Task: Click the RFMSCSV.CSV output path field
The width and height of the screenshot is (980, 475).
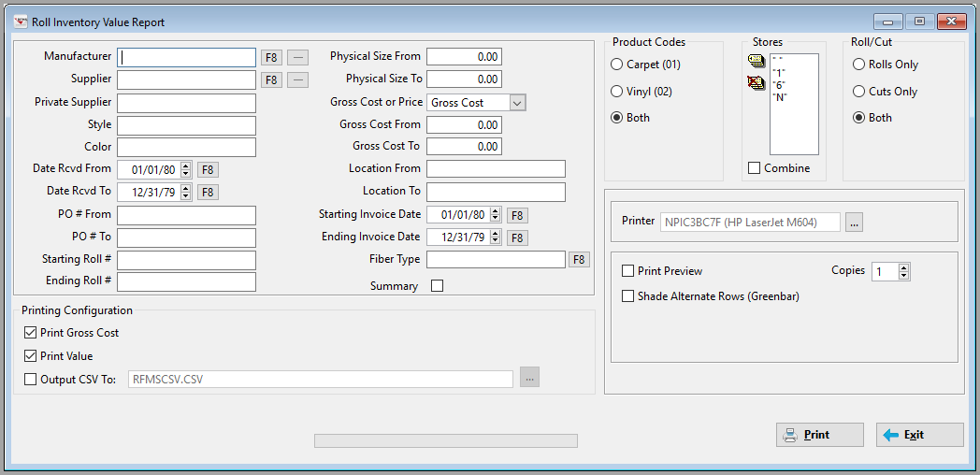Action: click(x=321, y=379)
